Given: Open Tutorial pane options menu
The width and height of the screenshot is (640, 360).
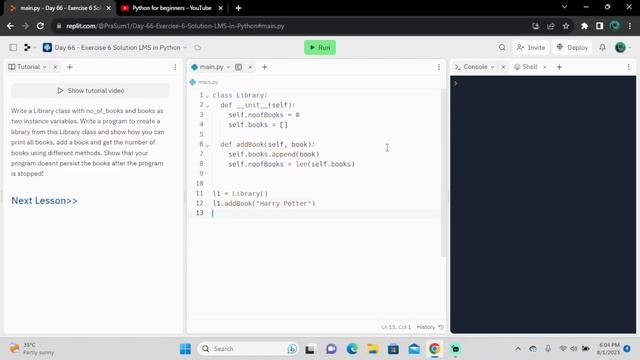Looking at the screenshot, I should [175, 67].
